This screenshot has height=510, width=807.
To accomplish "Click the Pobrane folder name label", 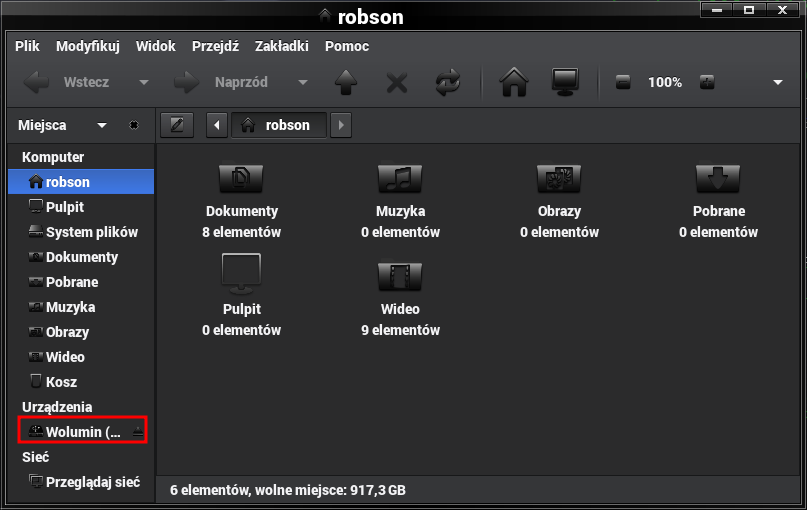I will coord(718,211).
